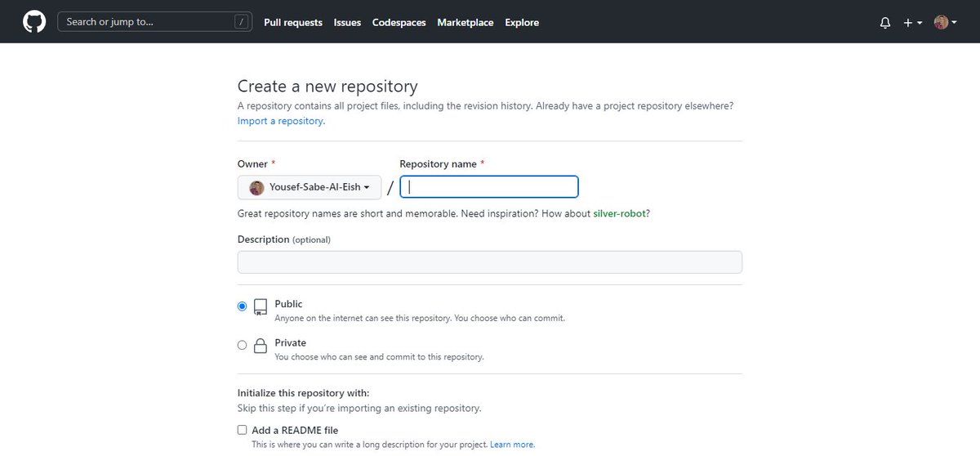
Task: Open the notifications bell
Action: (885, 23)
